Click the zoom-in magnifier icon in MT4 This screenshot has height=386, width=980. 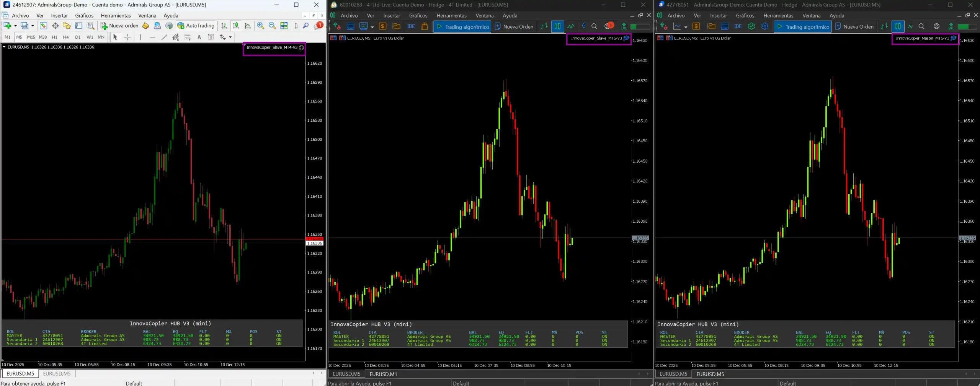[x=260, y=26]
